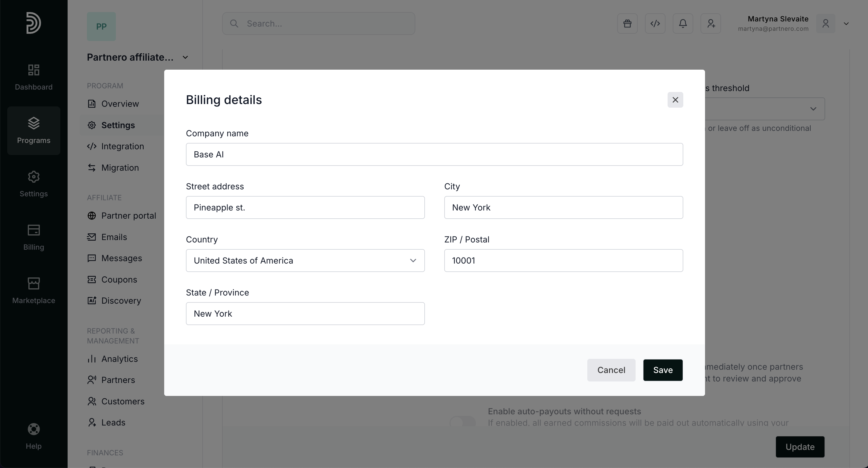Click the invite user icon
The height and width of the screenshot is (468, 868).
711,24
